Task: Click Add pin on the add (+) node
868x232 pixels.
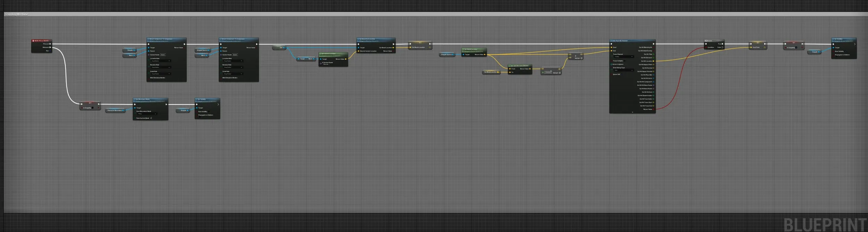Action: tap(579, 58)
